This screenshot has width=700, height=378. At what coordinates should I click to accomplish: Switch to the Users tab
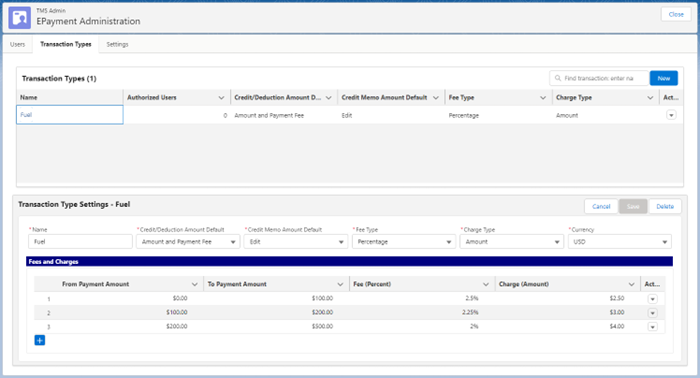click(x=17, y=44)
